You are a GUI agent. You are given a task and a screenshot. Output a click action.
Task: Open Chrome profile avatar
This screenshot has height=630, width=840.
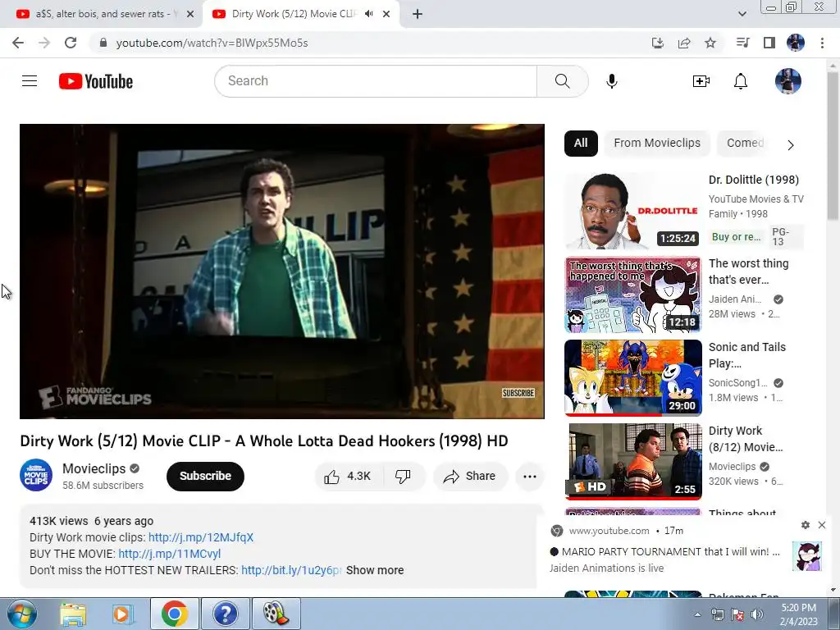796,43
